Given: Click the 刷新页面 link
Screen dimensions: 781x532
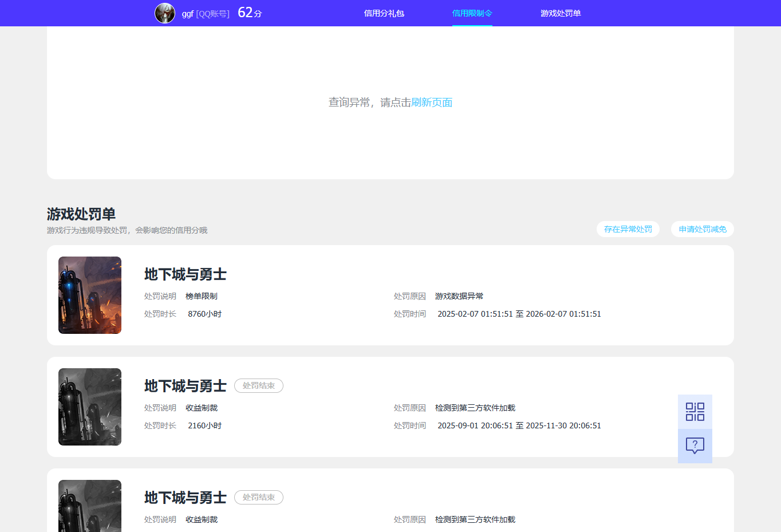Looking at the screenshot, I should point(432,103).
